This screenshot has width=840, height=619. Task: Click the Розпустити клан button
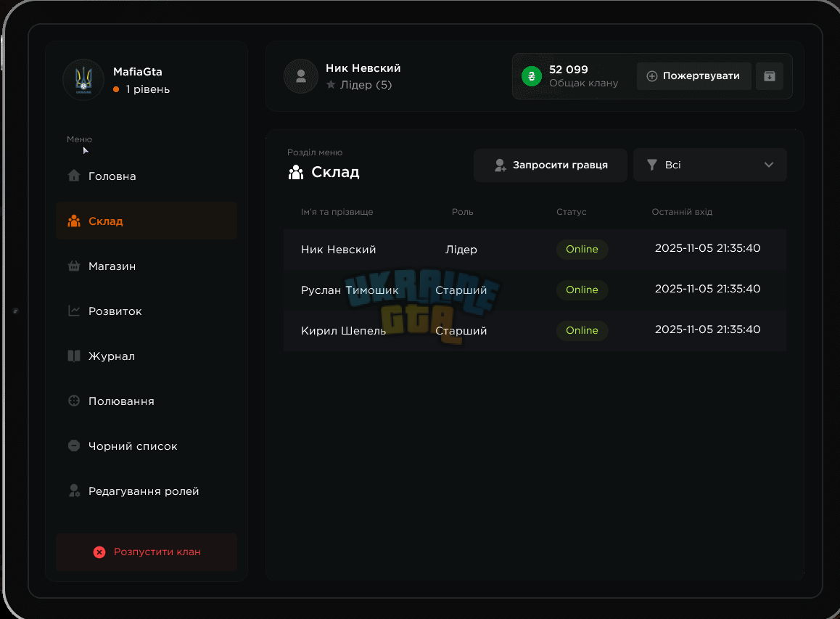click(x=147, y=552)
